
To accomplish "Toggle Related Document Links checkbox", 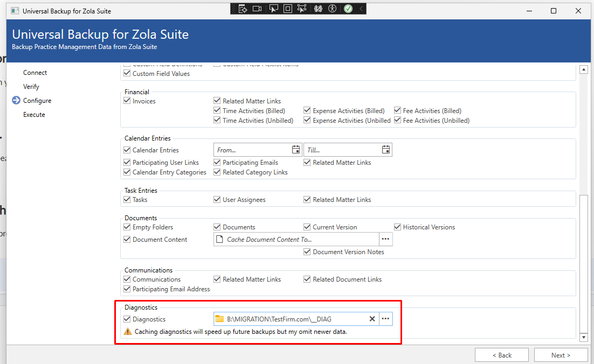I will 307,279.
